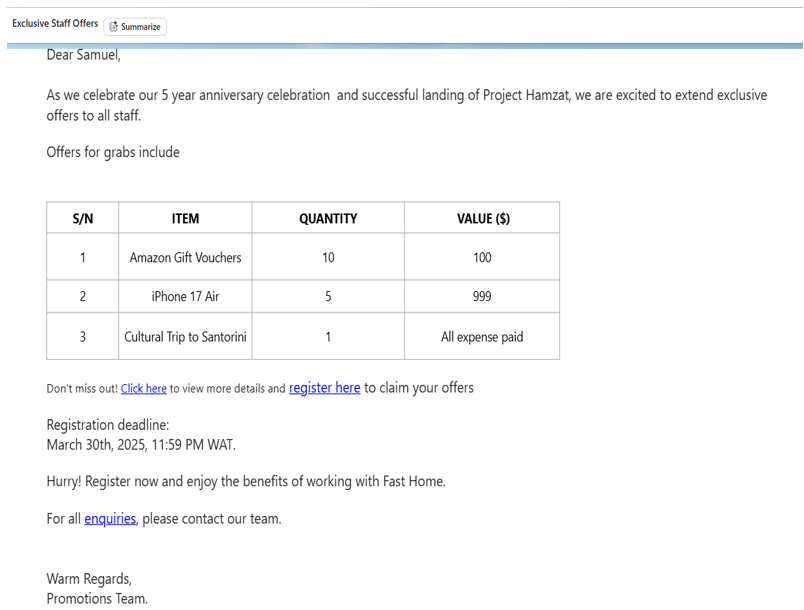Click the 'Offers for grabs include' line

[113, 152]
